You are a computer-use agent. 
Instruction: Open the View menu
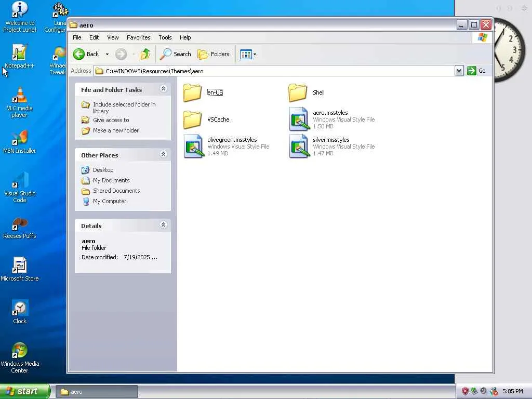[x=113, y=37]
